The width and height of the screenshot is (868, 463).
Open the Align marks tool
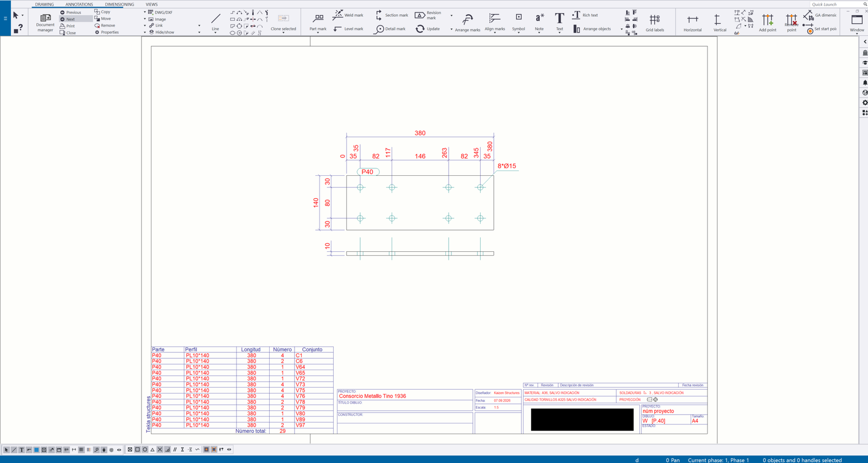pos(495,22)
